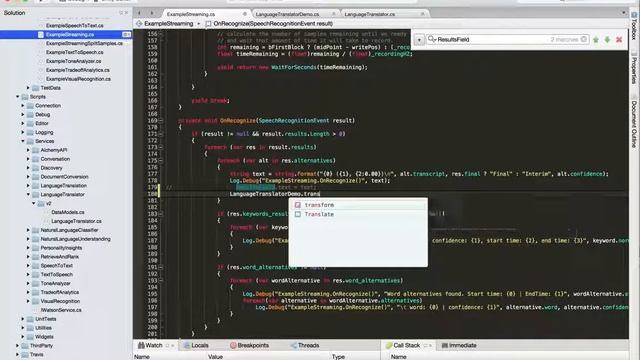
Task: Collapse the v2 folder
Action: pos(33,203)
